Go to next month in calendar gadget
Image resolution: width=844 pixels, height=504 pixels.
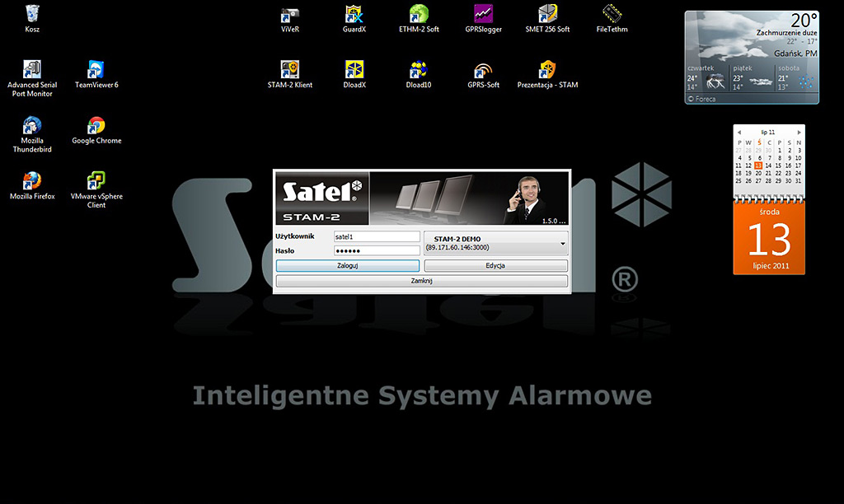tap(799, 132)
